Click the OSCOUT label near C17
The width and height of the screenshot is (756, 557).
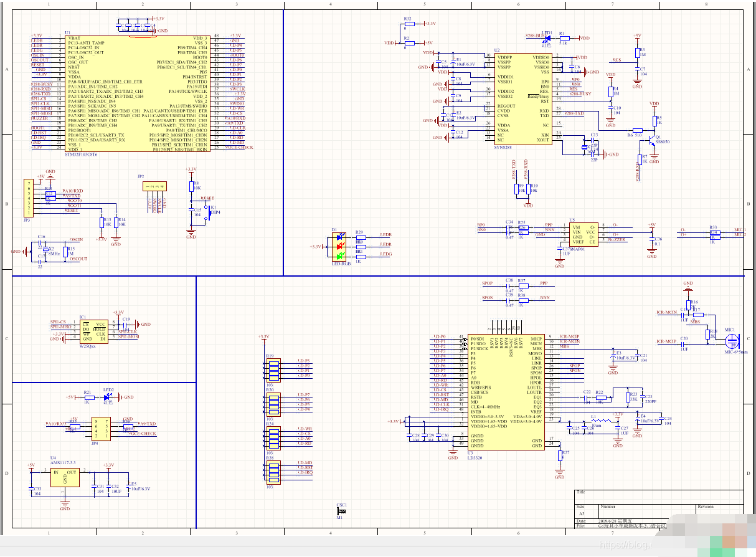78,259
